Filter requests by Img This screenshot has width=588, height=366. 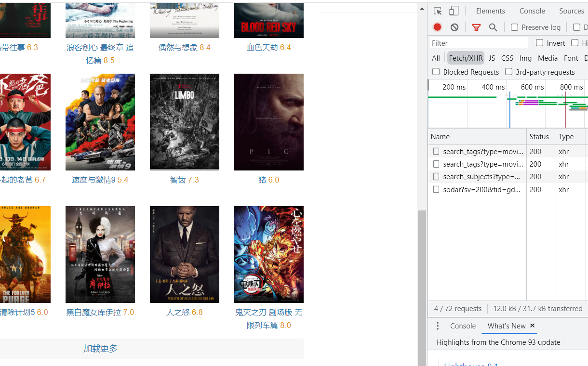pos(525,58)
